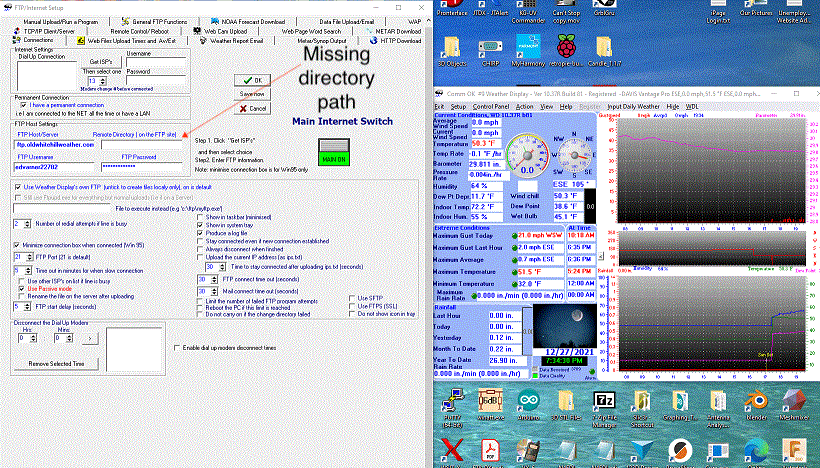This screenshot has height=468, width=820.
Task: Adjust the FTP Port spinner
Action: coord(28,257)
